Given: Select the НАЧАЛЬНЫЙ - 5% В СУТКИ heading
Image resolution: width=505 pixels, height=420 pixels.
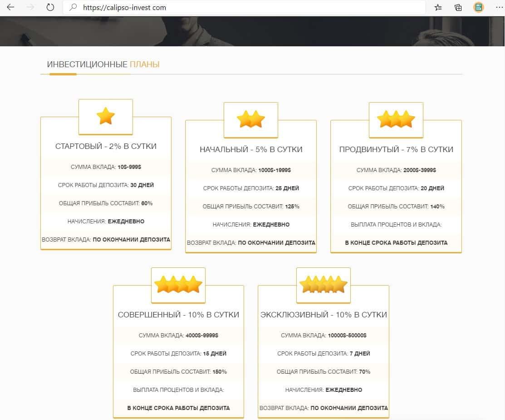Looking at the screenshot, I should pyautogui.click(x=251, y=149).
